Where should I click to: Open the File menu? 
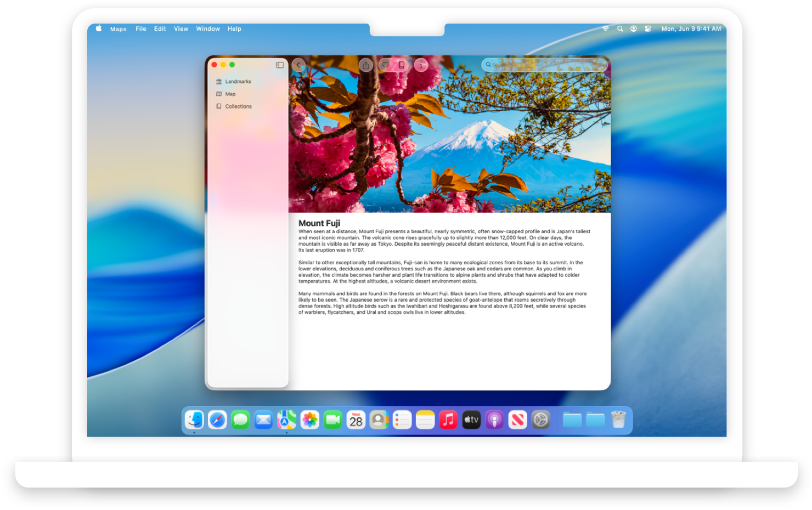141,29
